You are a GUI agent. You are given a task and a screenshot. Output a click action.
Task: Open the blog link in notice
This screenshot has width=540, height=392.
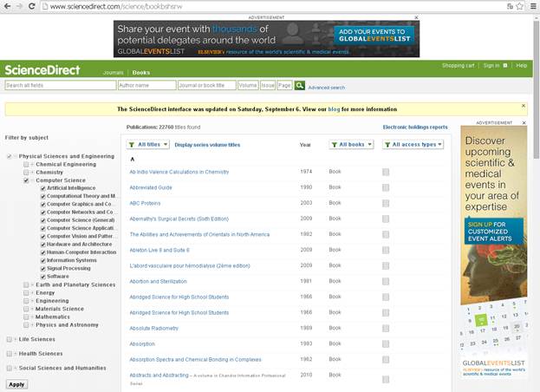[x=334, y=109]
